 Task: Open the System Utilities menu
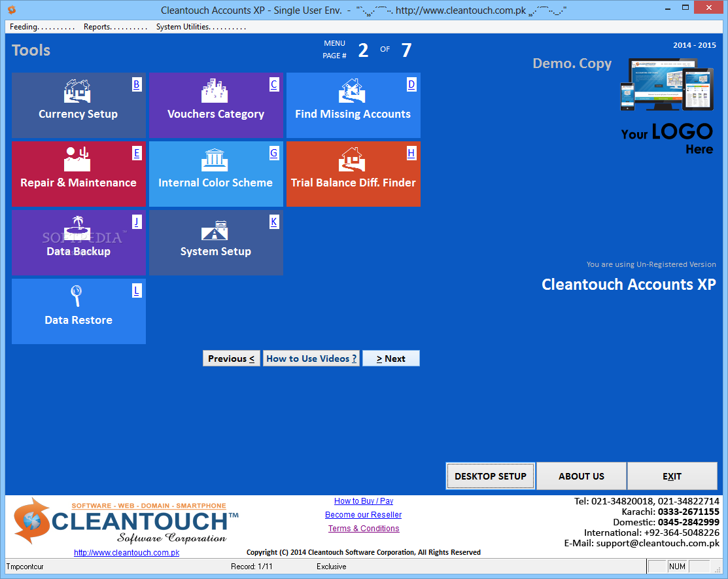click(x=201, y=27)
